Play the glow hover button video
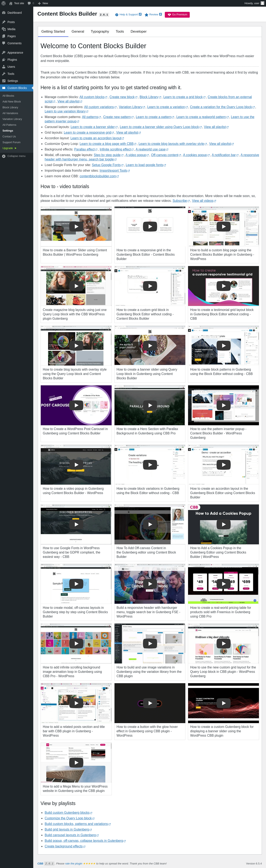 tap(150, 703)
